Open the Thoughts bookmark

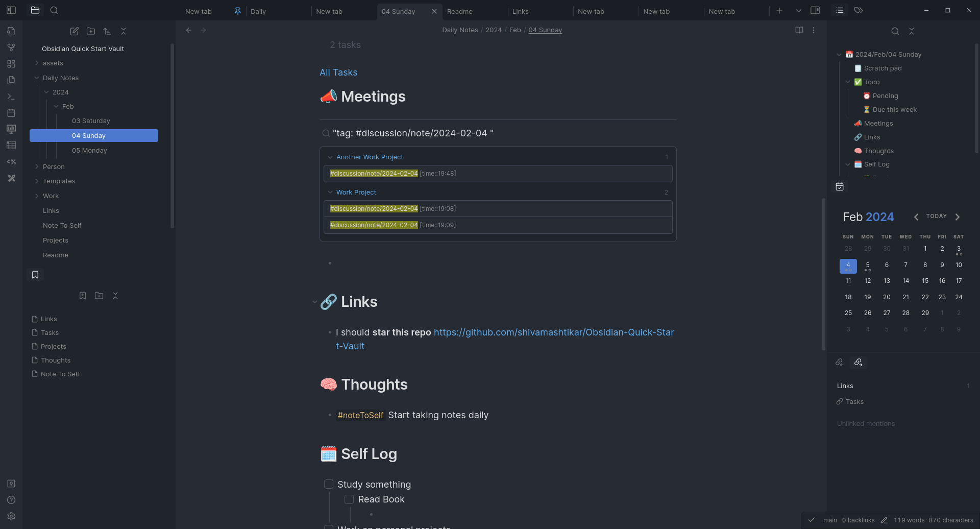click(55, 360)
